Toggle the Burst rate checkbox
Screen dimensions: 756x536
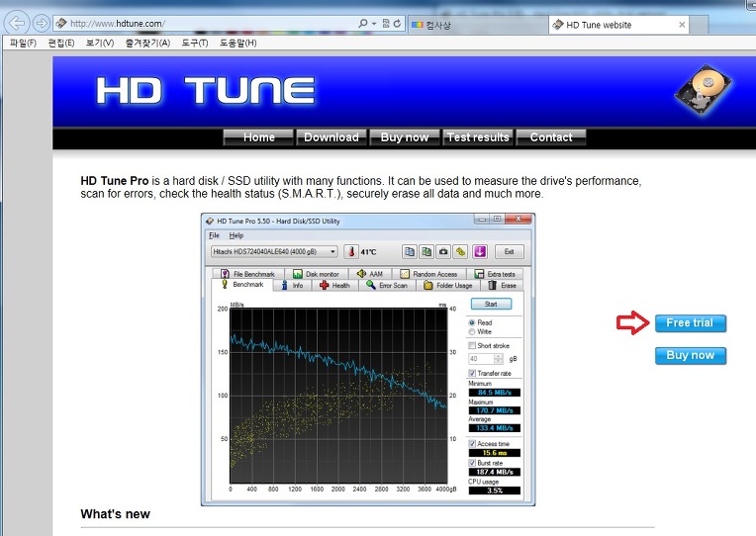click(x=472, y=463)
